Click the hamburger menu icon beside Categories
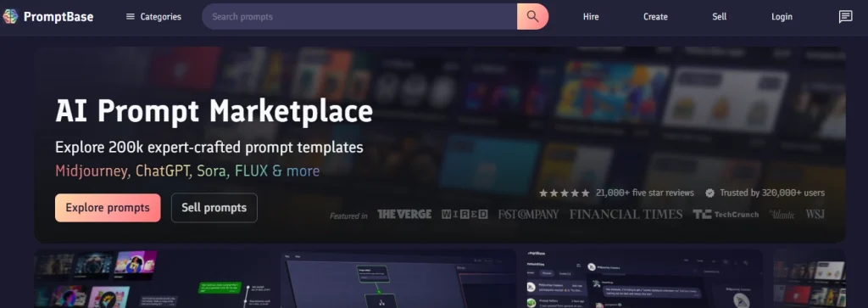868x308 pixels. pos(131,17)
